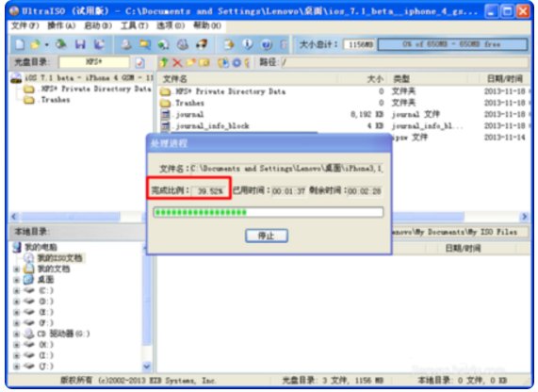Click the blue gear icon in image toolbar
Screen dimensions: 538x392
pyautogui.click(x=236, y=62)
